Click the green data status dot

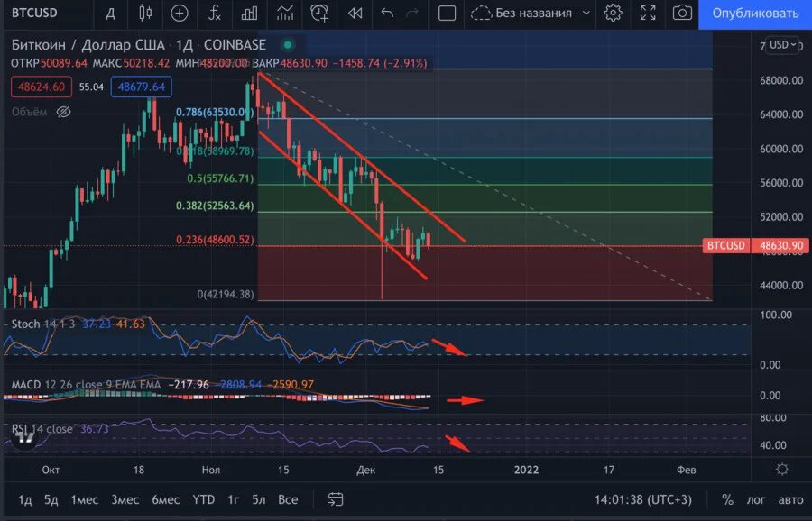click(287, 44)
